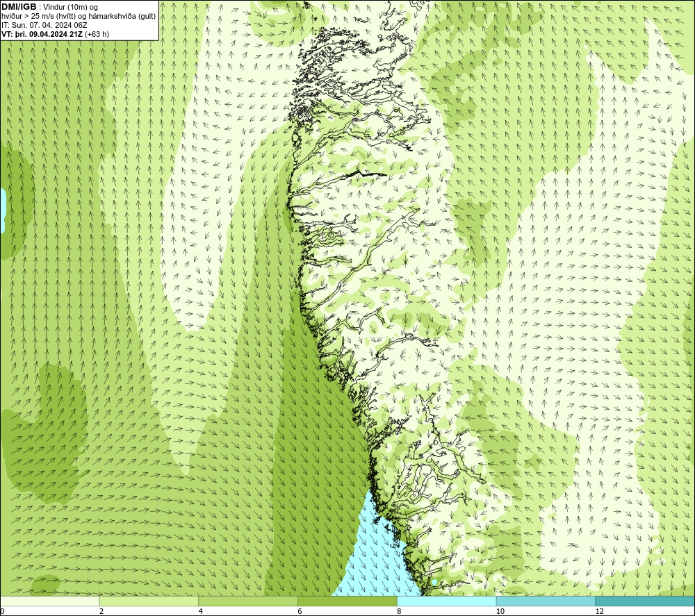Viewport: 695px width, 616px height.
Task: Click the 'Vindur (10m) og' title text
Action: point(71,8)
